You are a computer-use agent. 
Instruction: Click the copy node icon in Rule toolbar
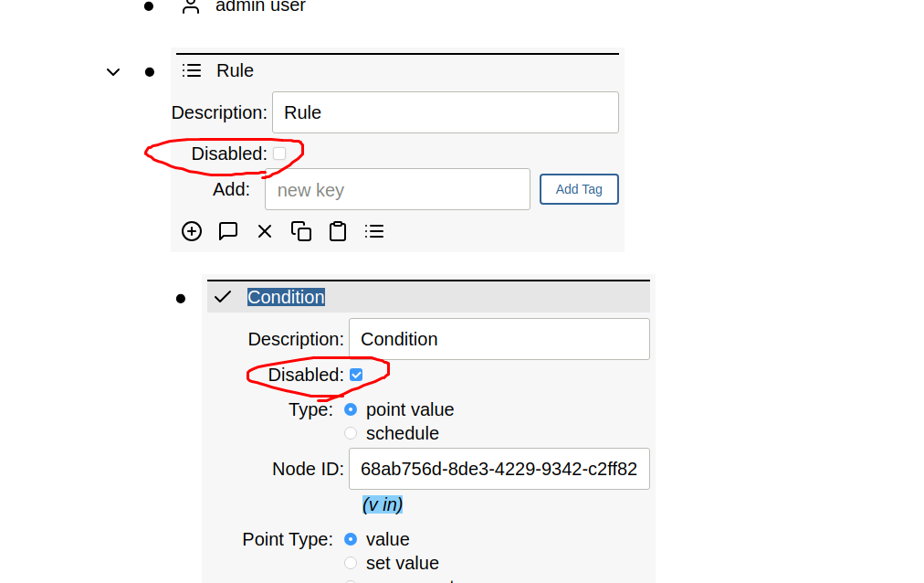click(x=301, y=231)
